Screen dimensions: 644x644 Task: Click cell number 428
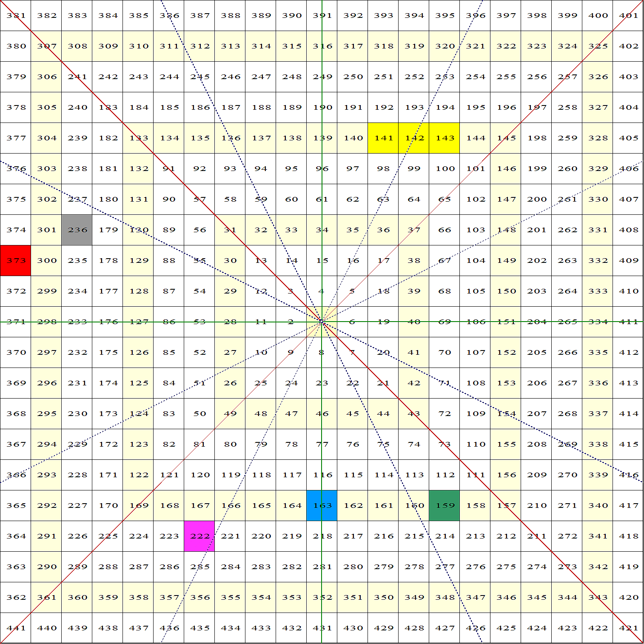[413, 628]
